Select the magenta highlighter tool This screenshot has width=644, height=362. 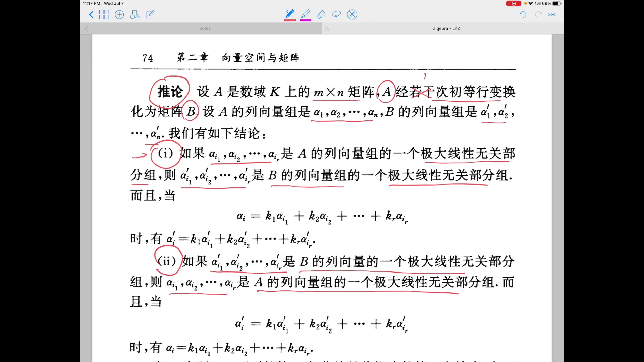[306, 15]
